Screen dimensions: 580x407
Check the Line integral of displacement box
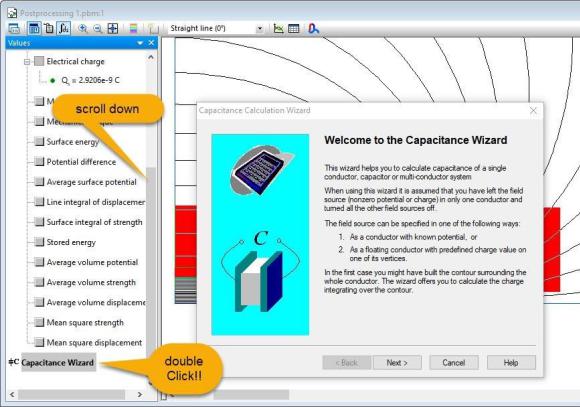click(39, 202)
